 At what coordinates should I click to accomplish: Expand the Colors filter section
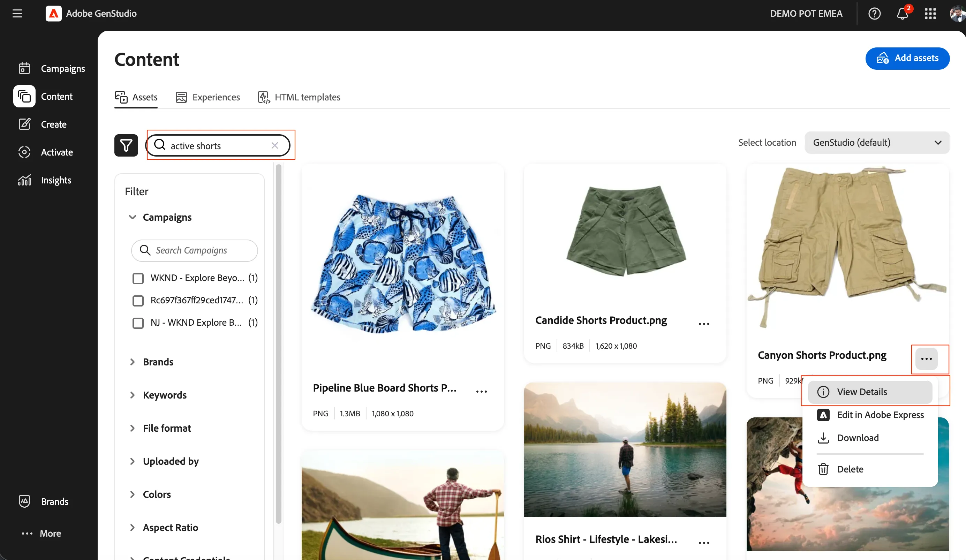coord(132,494)
